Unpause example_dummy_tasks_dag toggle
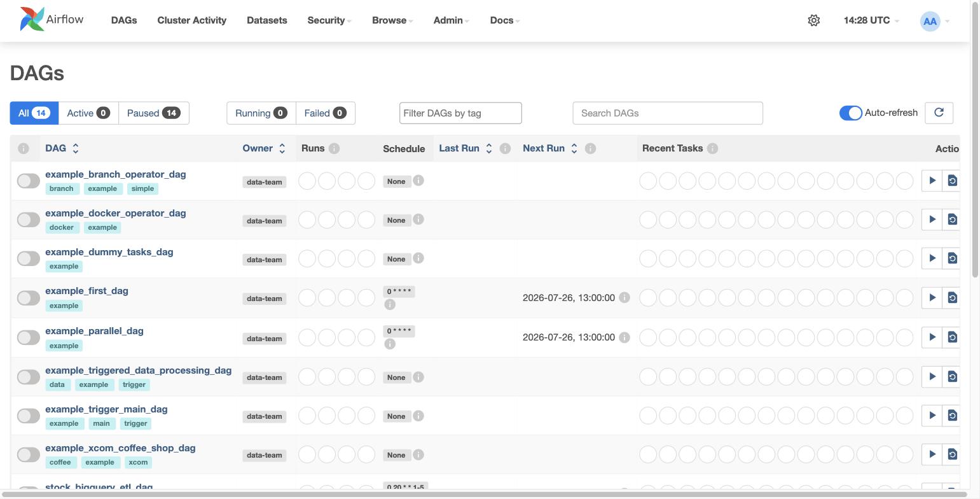 click(29, 258)
